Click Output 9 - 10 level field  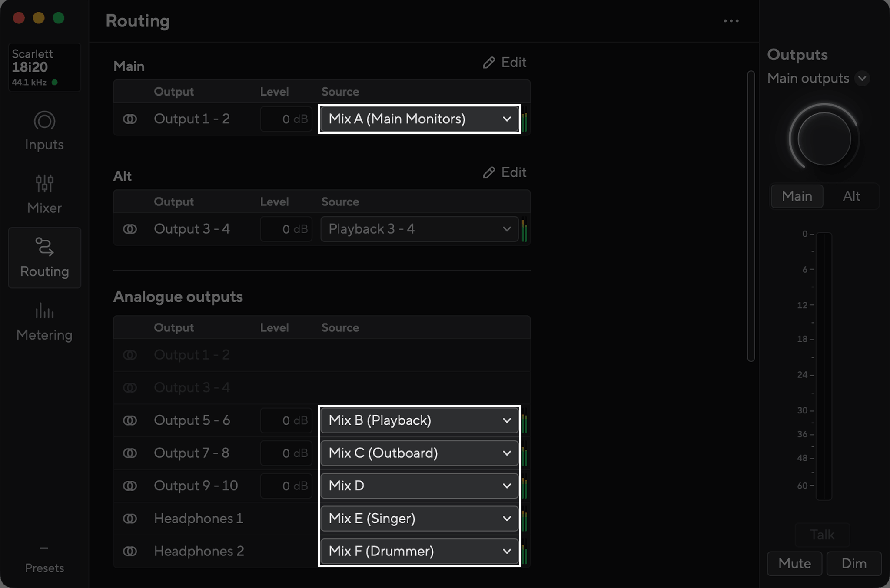click(x=286, y=486)
